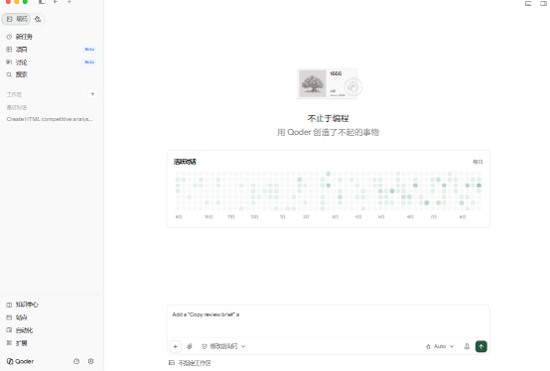550x371 pixels.
Task: Open settings via the gear icon
Action: (91, 361)
